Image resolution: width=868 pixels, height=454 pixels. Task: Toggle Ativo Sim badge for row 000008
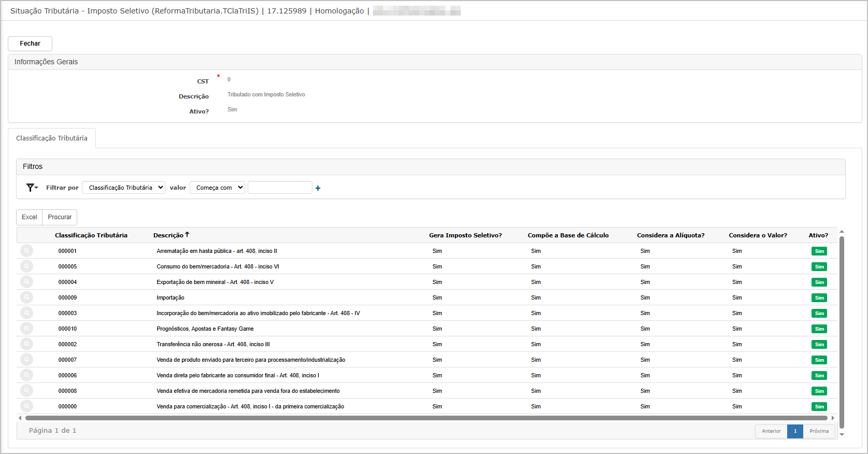click(x=819, y=391)
